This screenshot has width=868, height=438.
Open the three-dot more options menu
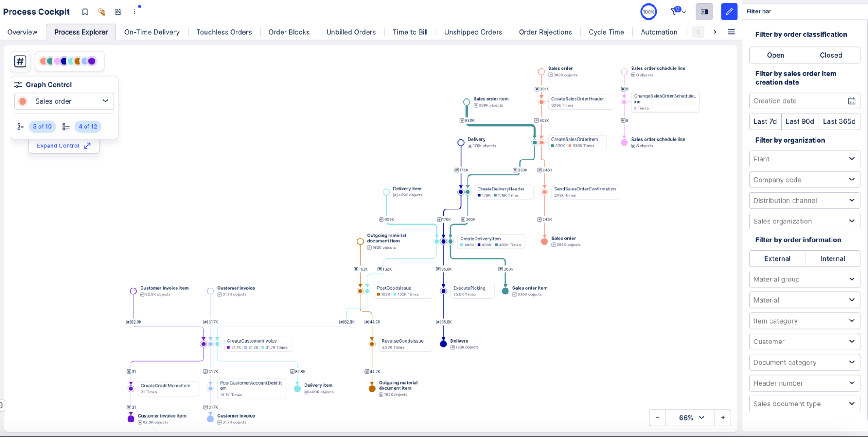(x=134, y=12)
